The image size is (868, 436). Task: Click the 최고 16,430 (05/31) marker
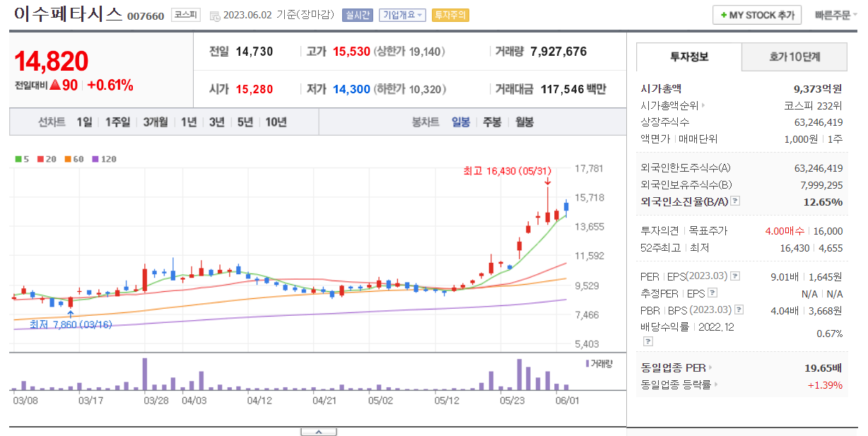click(x=507, y=171)
